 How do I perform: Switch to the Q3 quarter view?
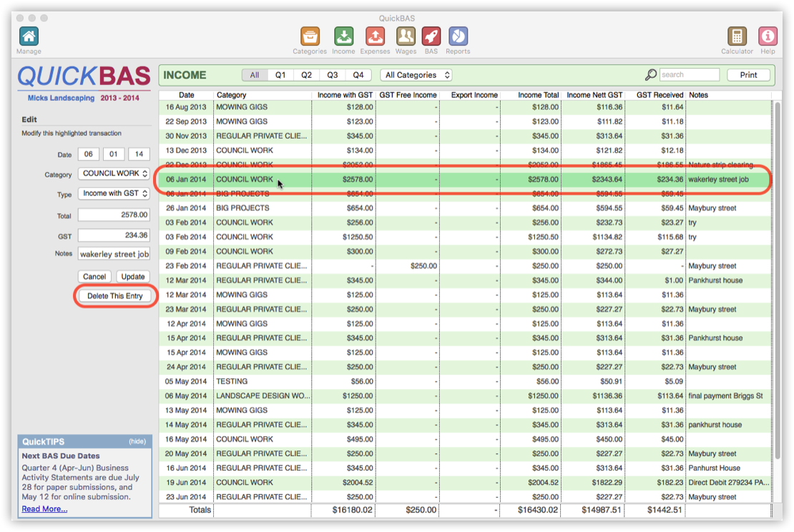point(332,74)
